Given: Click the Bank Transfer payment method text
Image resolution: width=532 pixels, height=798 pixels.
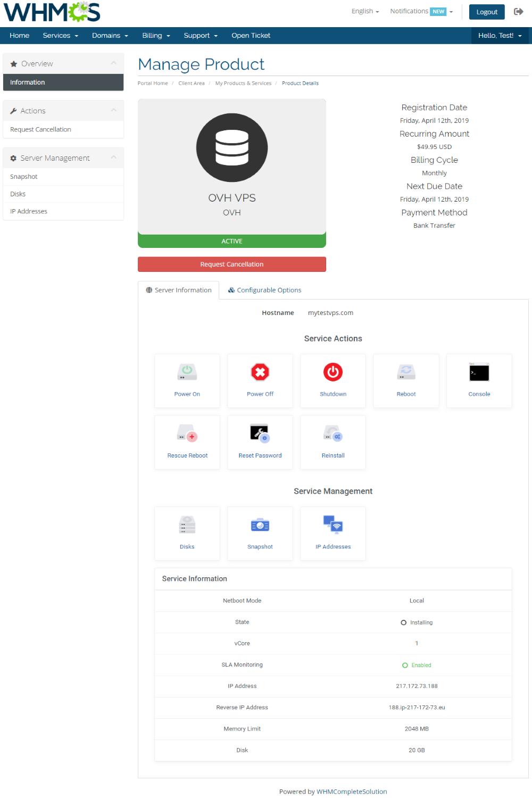Looking at the screenshot, I should [434, 226].
